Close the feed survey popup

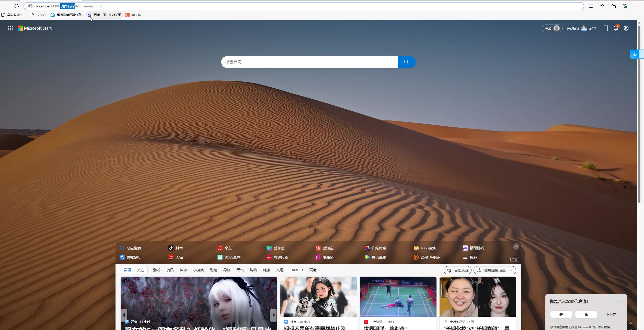(620, 301)
